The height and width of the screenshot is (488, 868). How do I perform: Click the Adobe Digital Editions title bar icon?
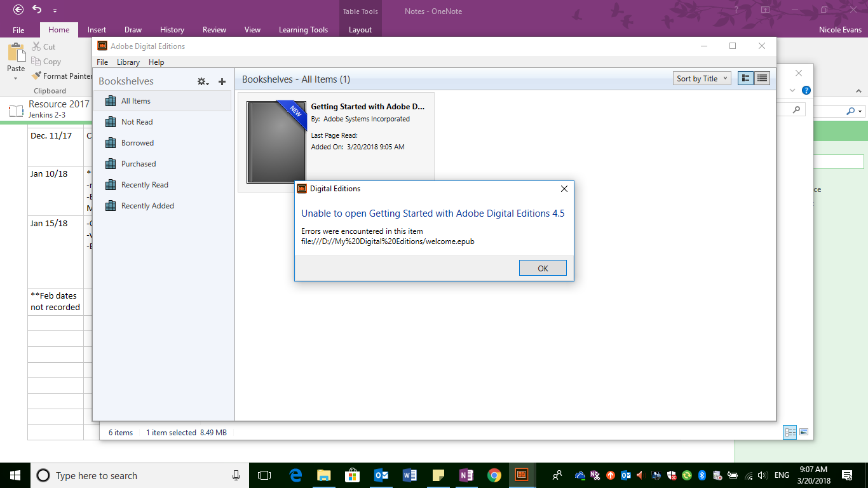coord(102,46)
